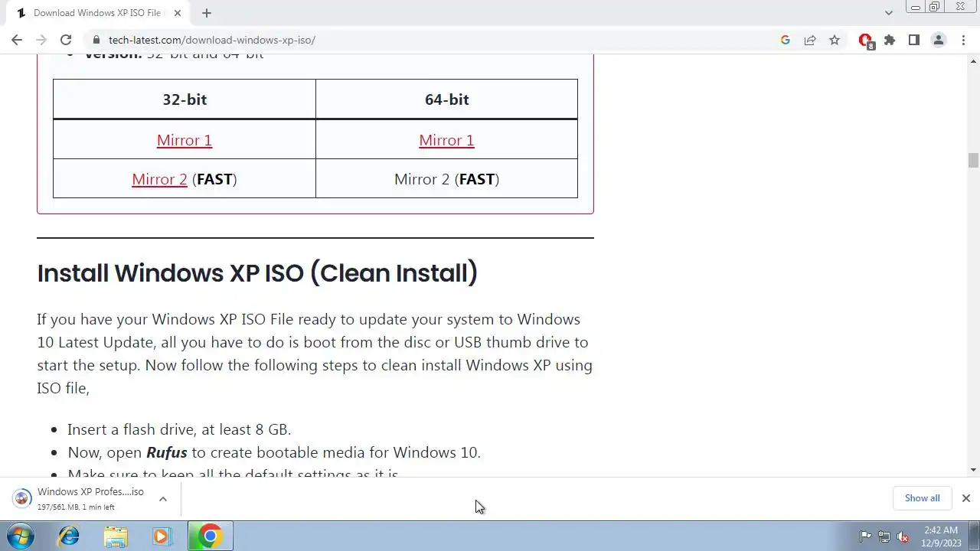Open the Chrome profile avatar

pyautogui.click(x=939, y=40)
